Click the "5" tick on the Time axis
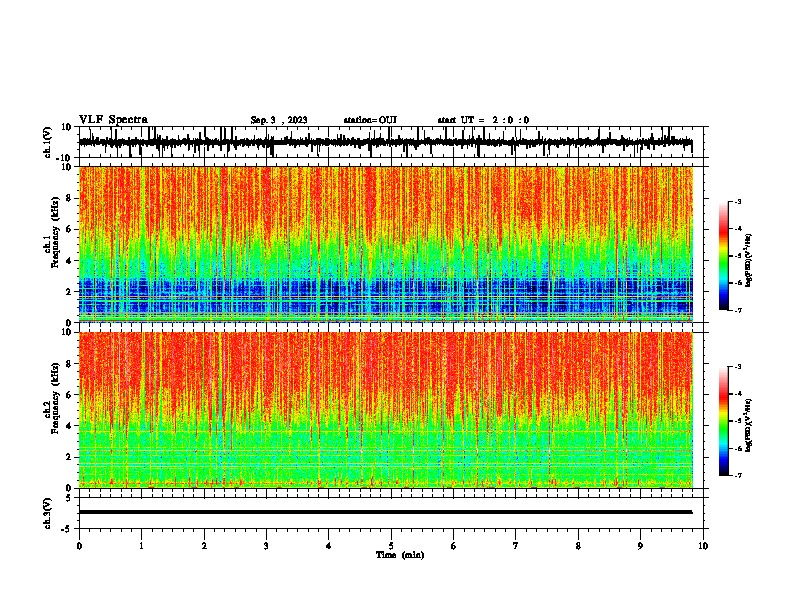 [391, 546]
